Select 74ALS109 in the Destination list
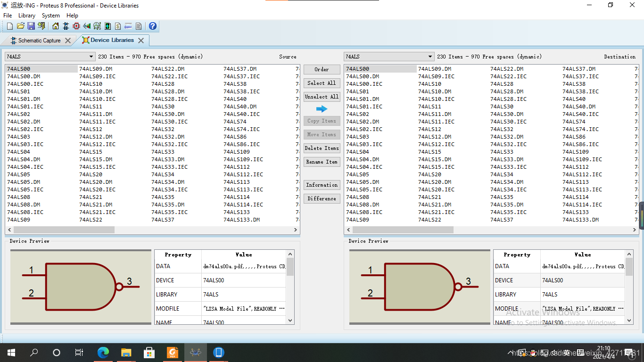 (576, 152)
